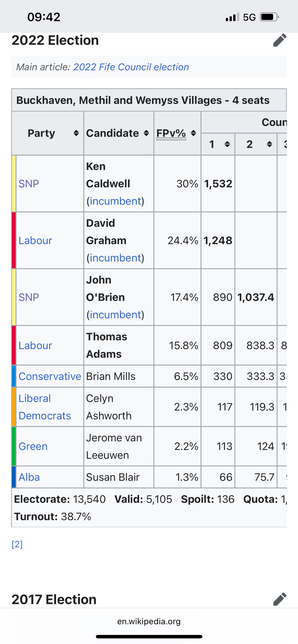Open 2022 Fife Council election article

131,67
